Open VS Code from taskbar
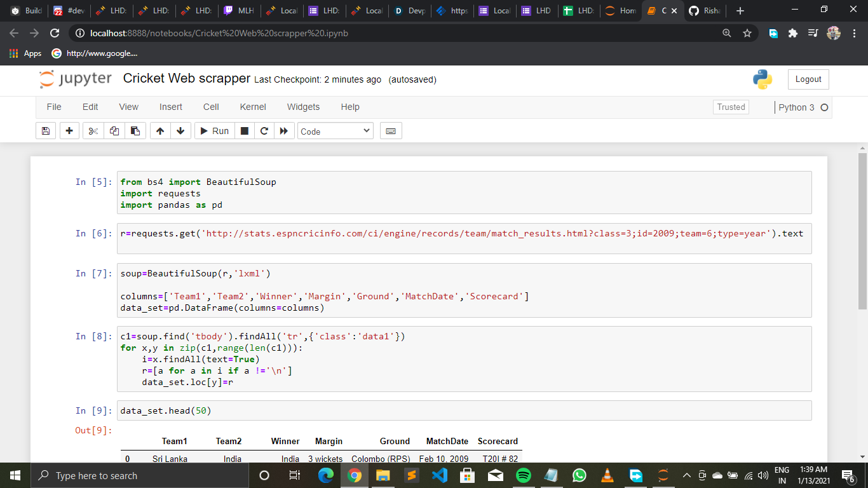The width and height of the screenshot is (868, 488). click(439, 475)
